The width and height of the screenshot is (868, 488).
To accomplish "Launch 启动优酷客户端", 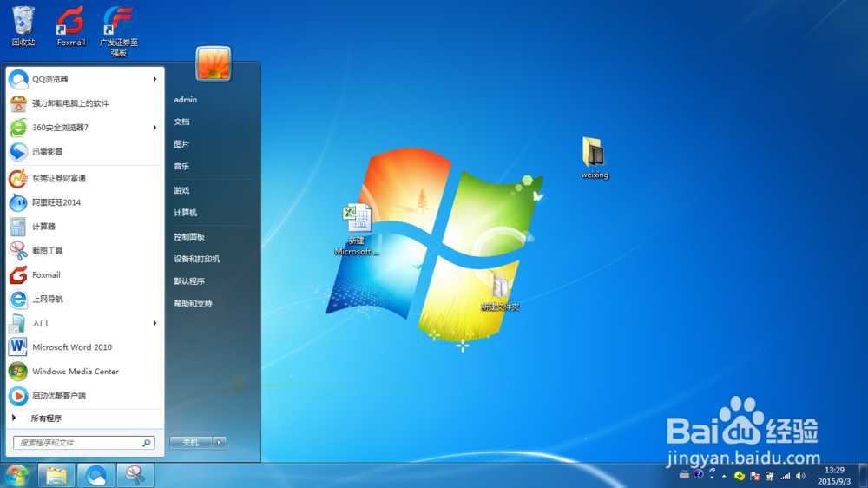I will click(x=85, y=395).
